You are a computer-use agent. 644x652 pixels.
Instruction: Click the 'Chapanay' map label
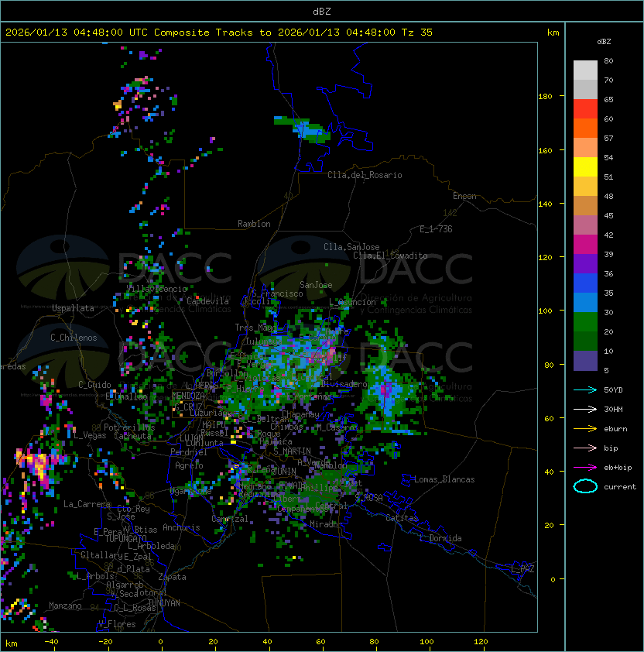tap(300, 414)
